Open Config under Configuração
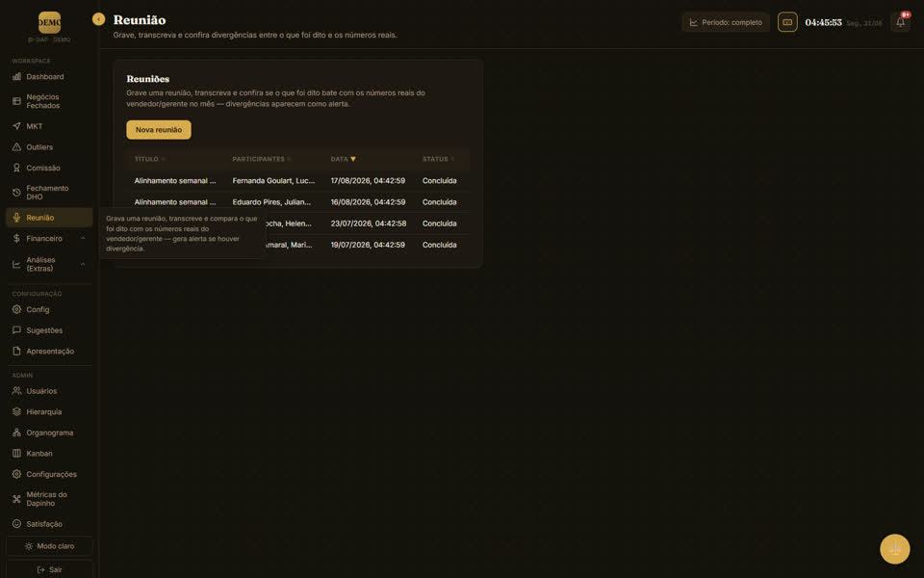 pyautogui.click(x=49, y=309)
